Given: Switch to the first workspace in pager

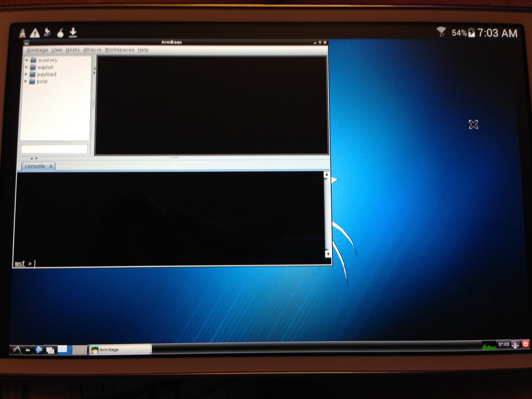Looking at the screenshot, I should pos(65,350).
